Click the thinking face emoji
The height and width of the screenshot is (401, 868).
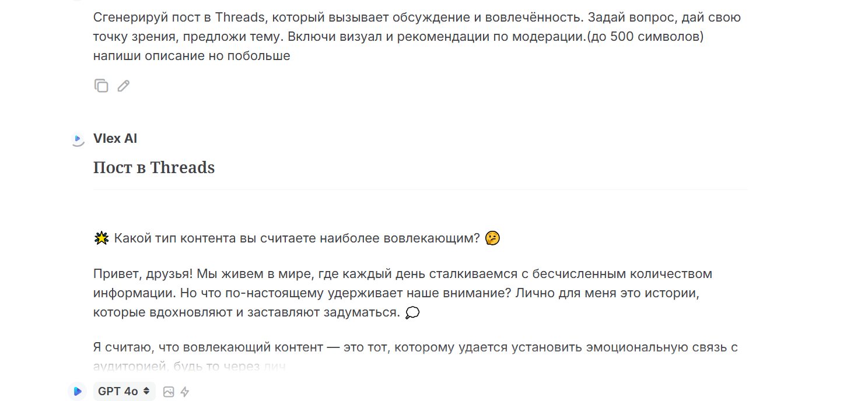coord(492,238)
